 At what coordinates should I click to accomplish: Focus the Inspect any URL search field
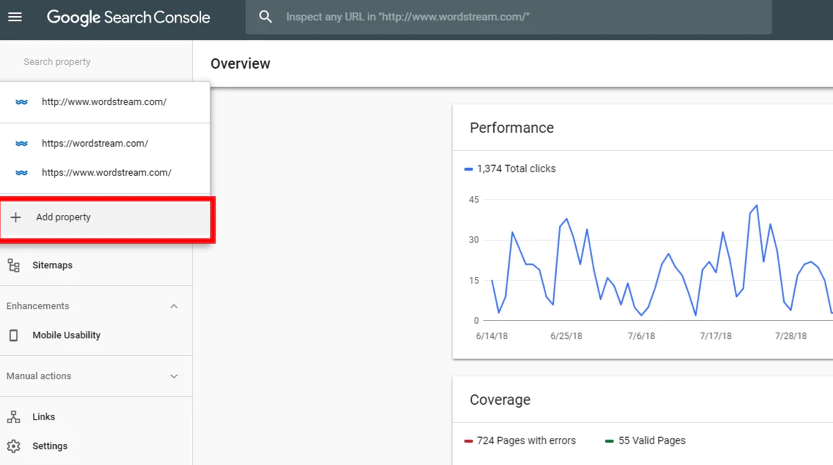click(x=508, y=17)
